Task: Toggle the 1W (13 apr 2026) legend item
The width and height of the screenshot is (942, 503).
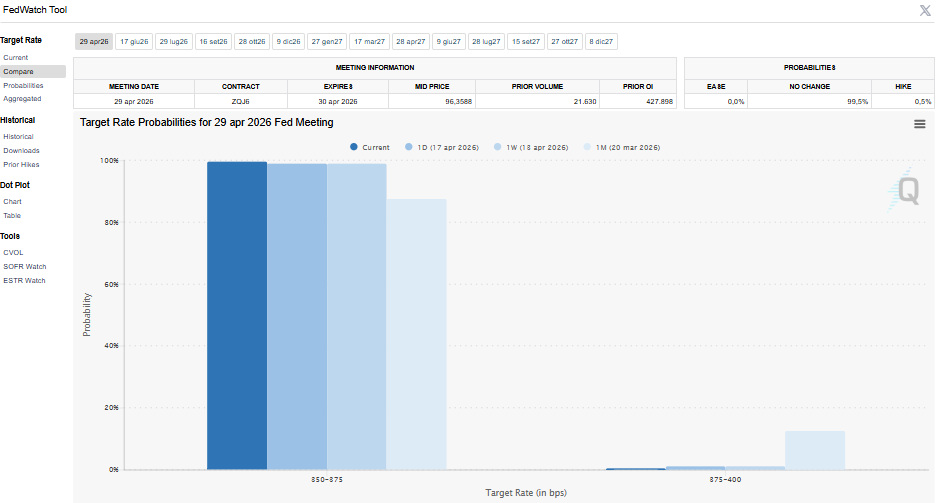Action: 536,147
